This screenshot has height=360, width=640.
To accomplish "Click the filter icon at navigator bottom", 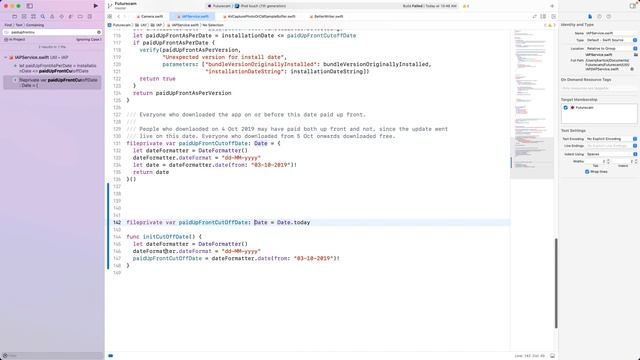I will 5,356.
